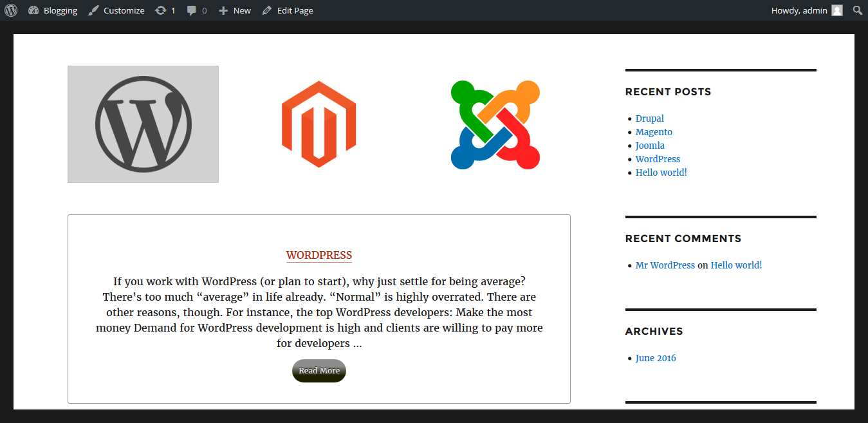Select the WordPress logo thumbnail
Image resolution: width=868 pixels, height=423 pixels.
[143, 124]
